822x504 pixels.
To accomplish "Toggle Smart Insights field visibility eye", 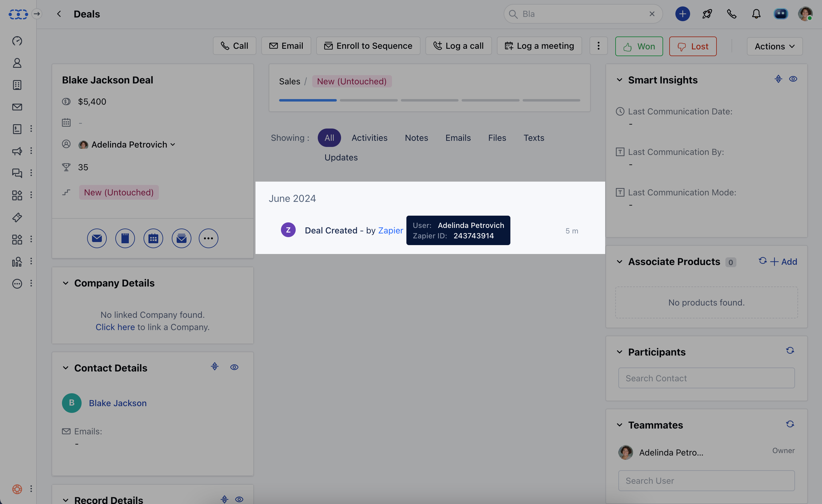I will (793, 79).
